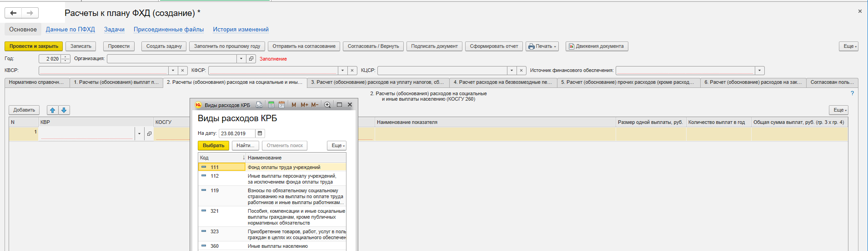This screenshot has width=868, height=251.
Task: Click the M- memory subtract button
Action: coord(315,105)
